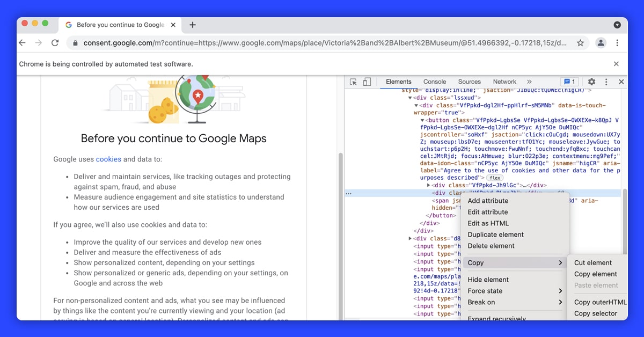Go back to the previous page
644x337 pixels.
22,43
